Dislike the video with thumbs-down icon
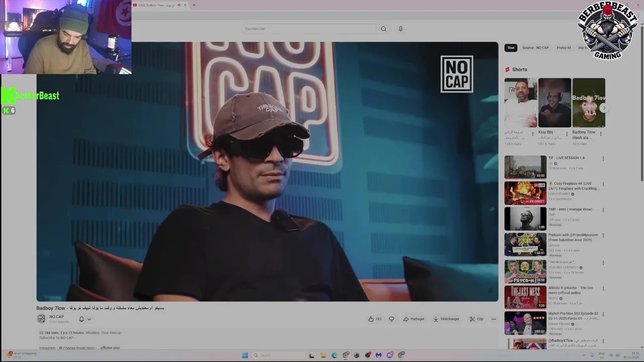Image resolution: width=644 pixels, height=362 pixels. tap(391, 319)
